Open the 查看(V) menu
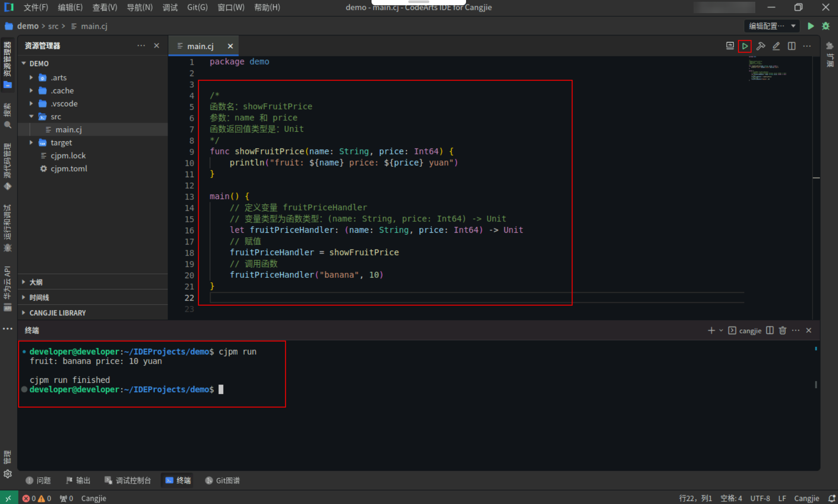 (x=105, y=7)
